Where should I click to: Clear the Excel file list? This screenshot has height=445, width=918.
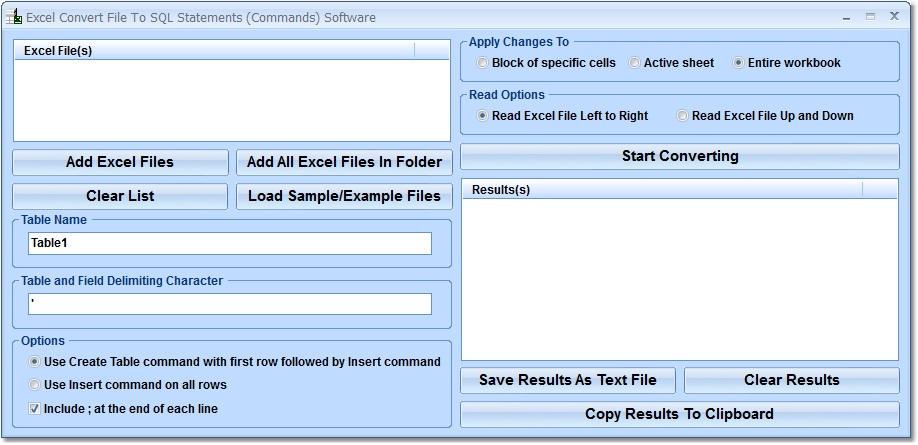tap(120, 196)
